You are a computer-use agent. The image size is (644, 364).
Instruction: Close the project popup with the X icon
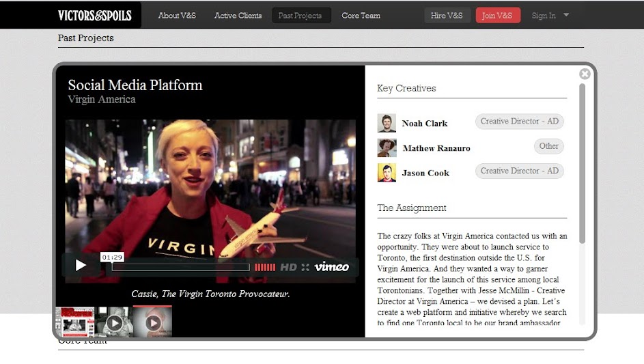click(x=585, y=74)
